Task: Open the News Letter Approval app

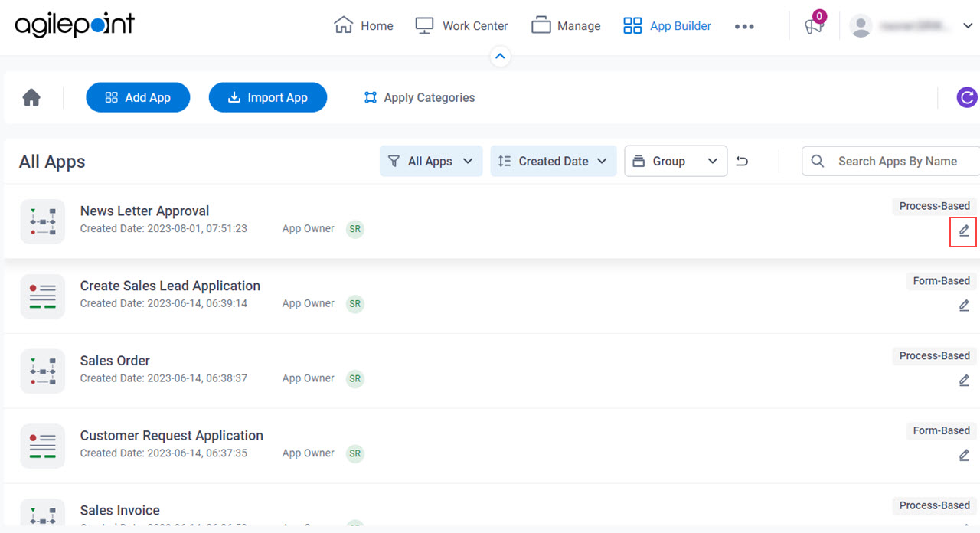Action: [x=145, y=211]
